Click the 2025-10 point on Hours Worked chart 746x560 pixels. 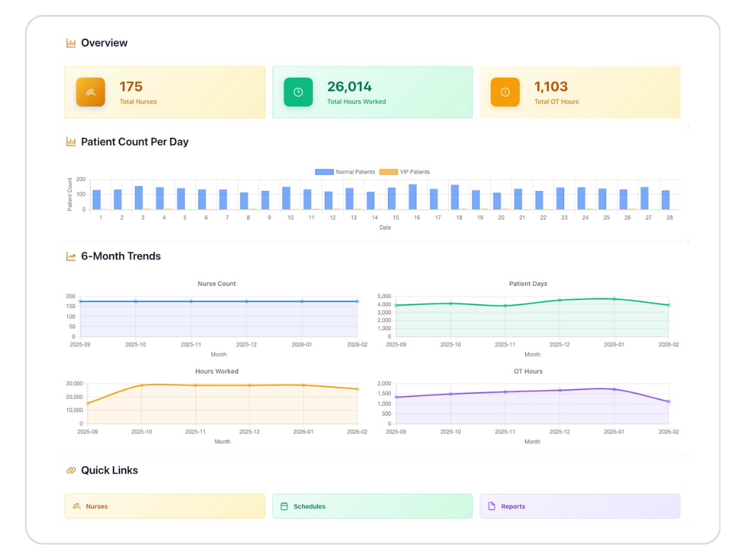[141, 385]
